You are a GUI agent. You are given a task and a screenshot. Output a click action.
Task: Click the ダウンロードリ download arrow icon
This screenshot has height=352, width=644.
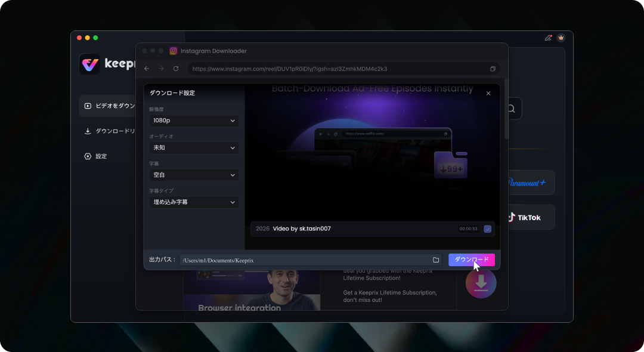88,131
